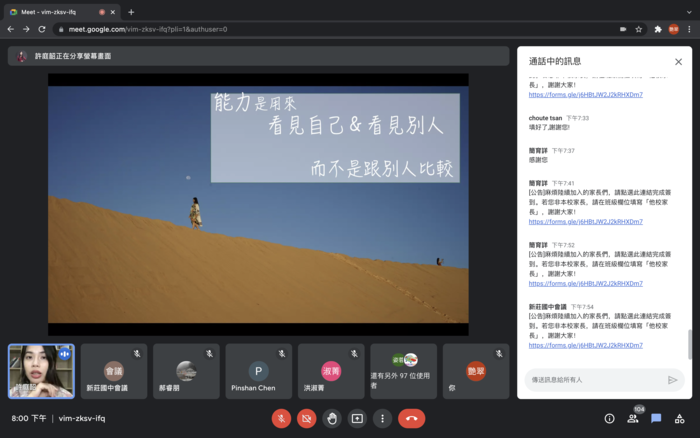Open the activities icon
This screenshot has width=700, height=438.
679,418
